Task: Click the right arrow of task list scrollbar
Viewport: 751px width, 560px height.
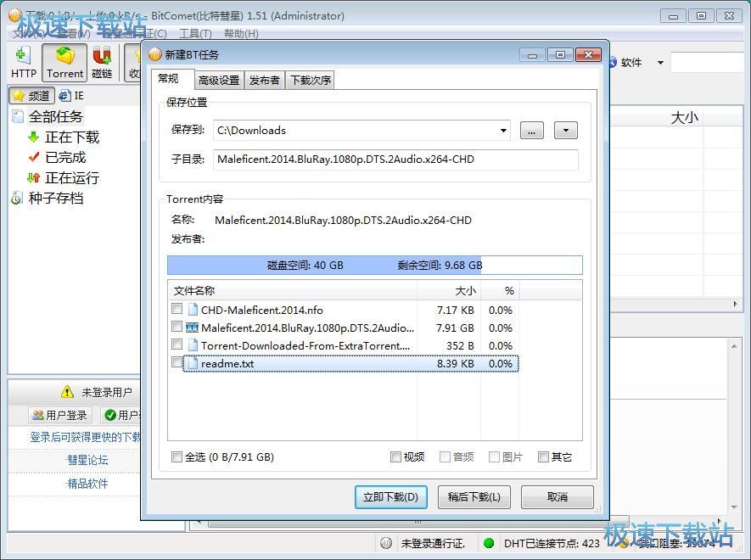Action: tap(735, 304)
